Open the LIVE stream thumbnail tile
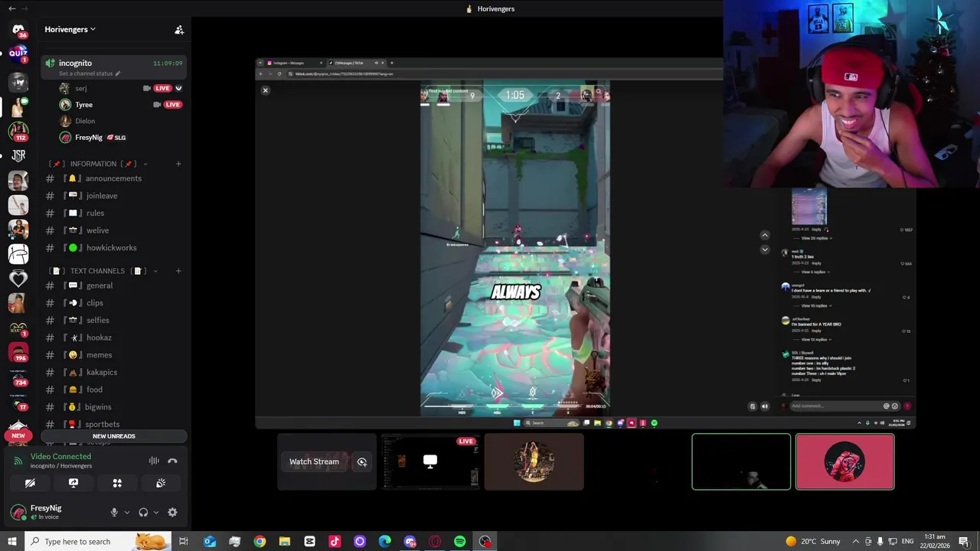 [430, 461]
